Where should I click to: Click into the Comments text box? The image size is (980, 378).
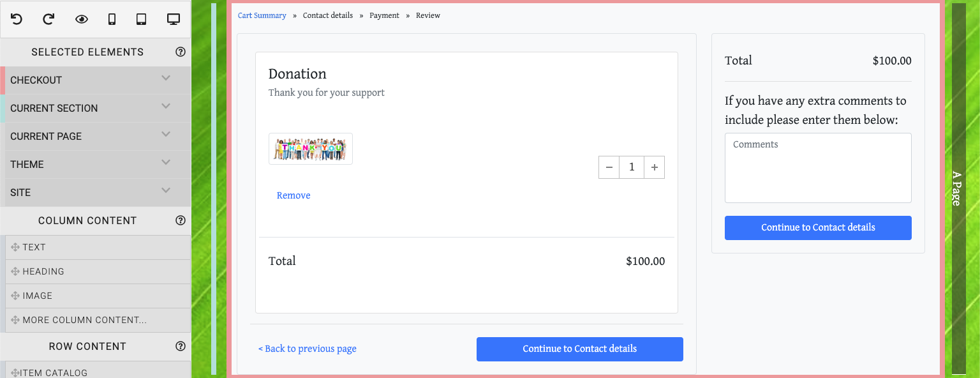[x=818, y=168]
